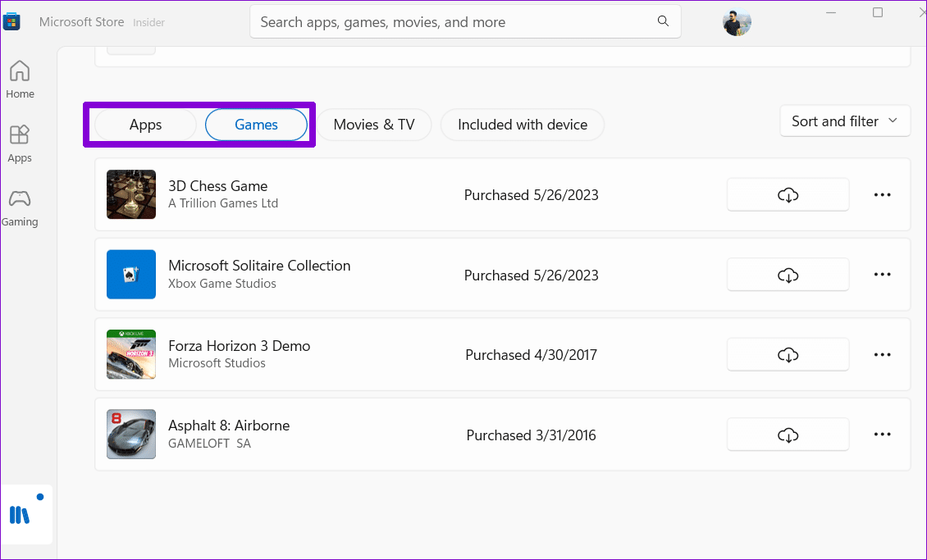
Task: Open more options for 3D Chess Game
Action: [x=882, y=194]
